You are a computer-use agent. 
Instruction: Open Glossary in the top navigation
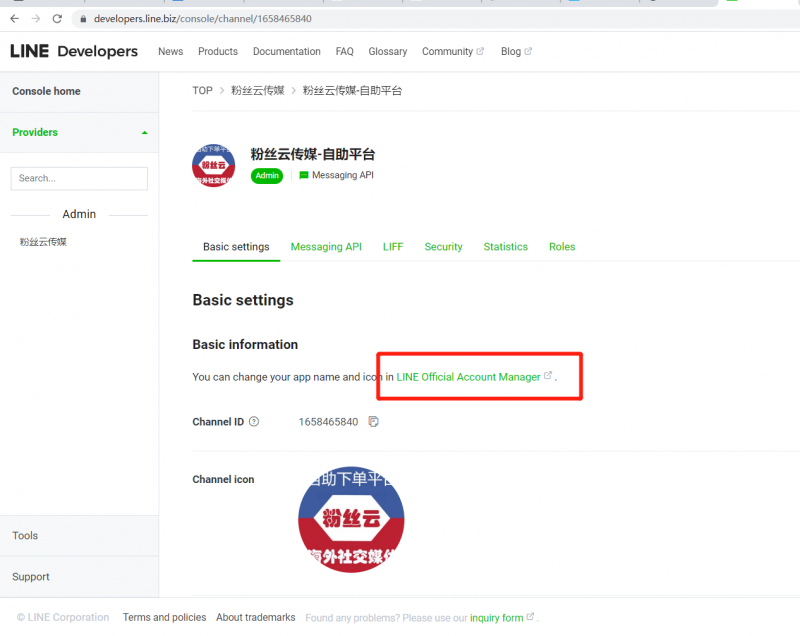tap(388, 52)
